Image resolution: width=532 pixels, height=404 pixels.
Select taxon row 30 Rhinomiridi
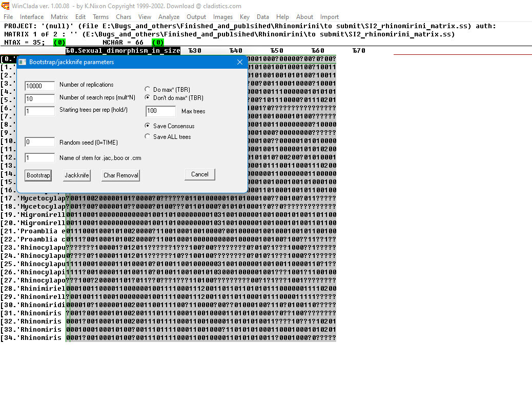pyautogui.click(x=33, y=305)
